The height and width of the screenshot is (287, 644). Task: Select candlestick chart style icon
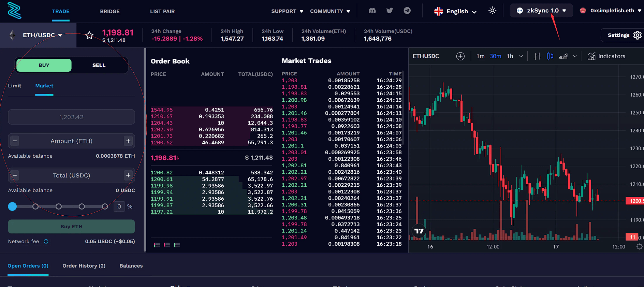coord(550,56)
